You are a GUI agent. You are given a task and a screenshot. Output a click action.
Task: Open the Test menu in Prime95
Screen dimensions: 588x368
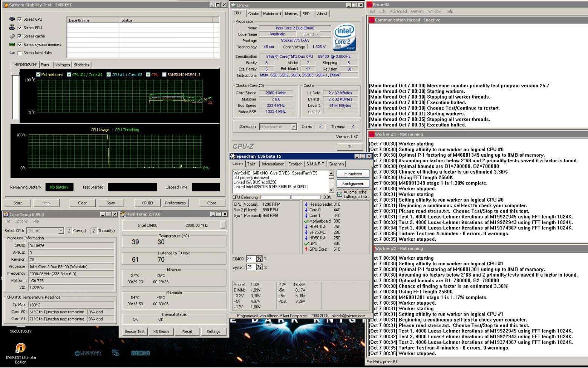(372, 11)
